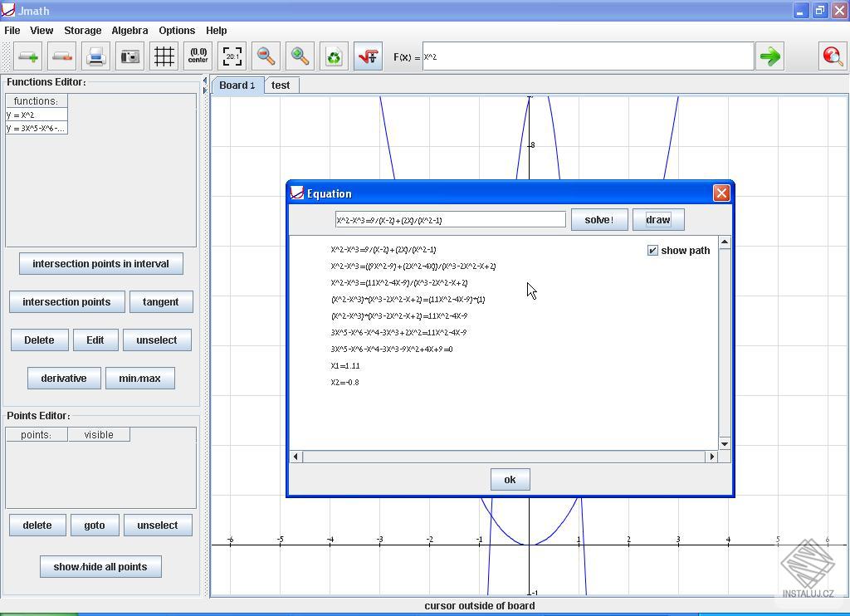Viewport: 850px width, 616px height.
Task: Refresh the board with the recycle icon
Action: pos(334,56)
